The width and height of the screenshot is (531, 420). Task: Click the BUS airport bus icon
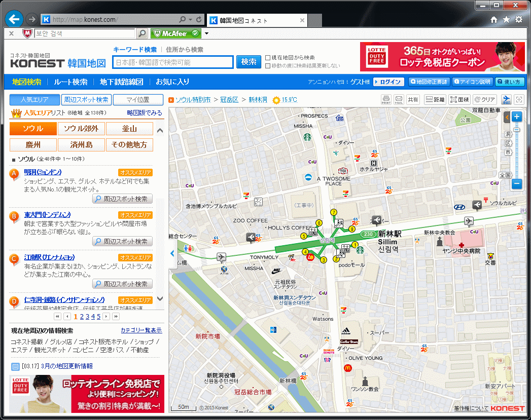(506, 100)
